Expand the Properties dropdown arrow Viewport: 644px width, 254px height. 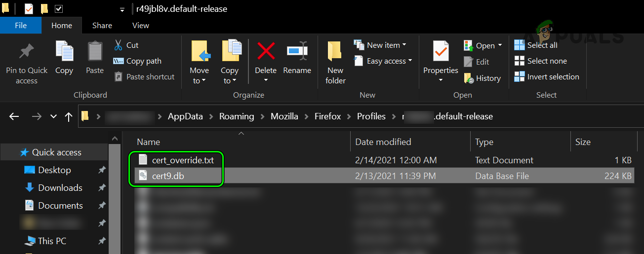coord(441,80)
